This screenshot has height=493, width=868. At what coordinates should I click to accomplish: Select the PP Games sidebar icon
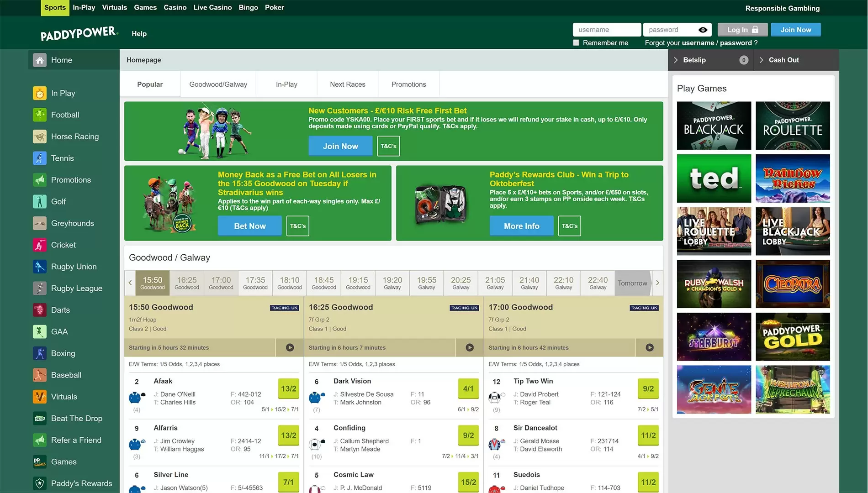point(40,462)
